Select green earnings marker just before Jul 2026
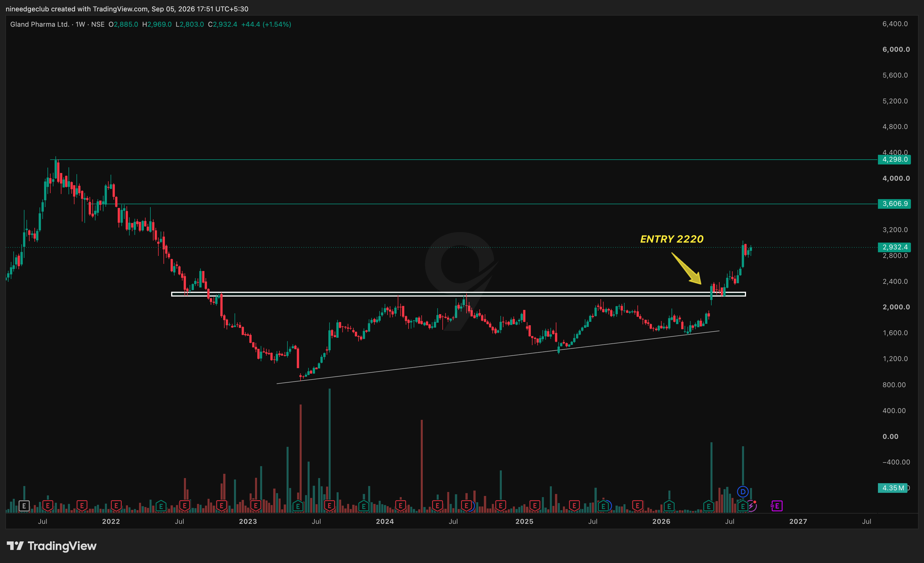The width and height of the screenshot is (924, 563). (x=708, y=506)
